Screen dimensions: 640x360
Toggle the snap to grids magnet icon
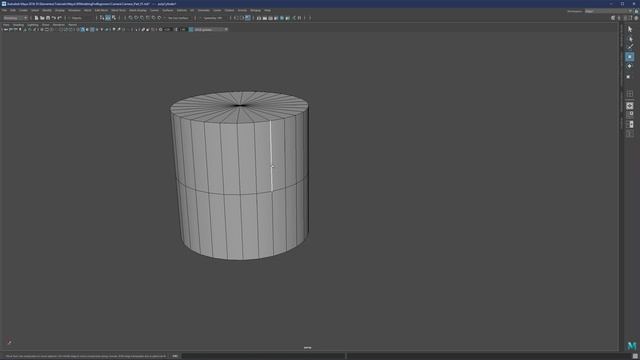(x=131, y=18)
